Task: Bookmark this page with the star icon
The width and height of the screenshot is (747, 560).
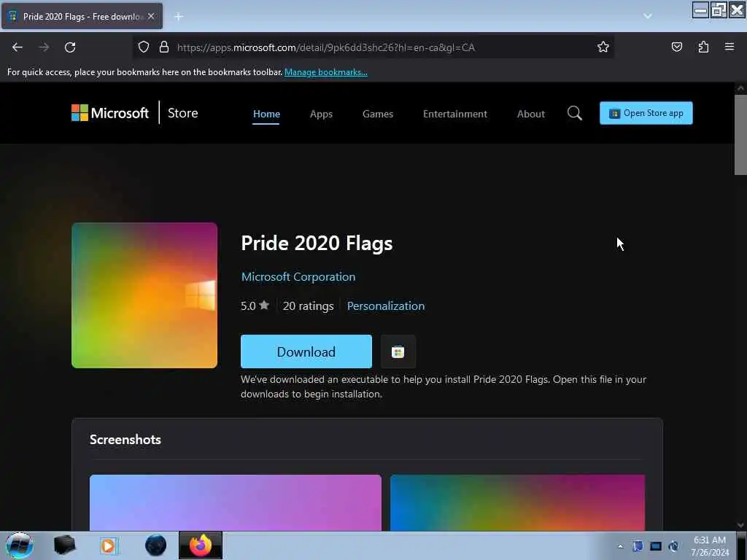Action: coord(603,47)
